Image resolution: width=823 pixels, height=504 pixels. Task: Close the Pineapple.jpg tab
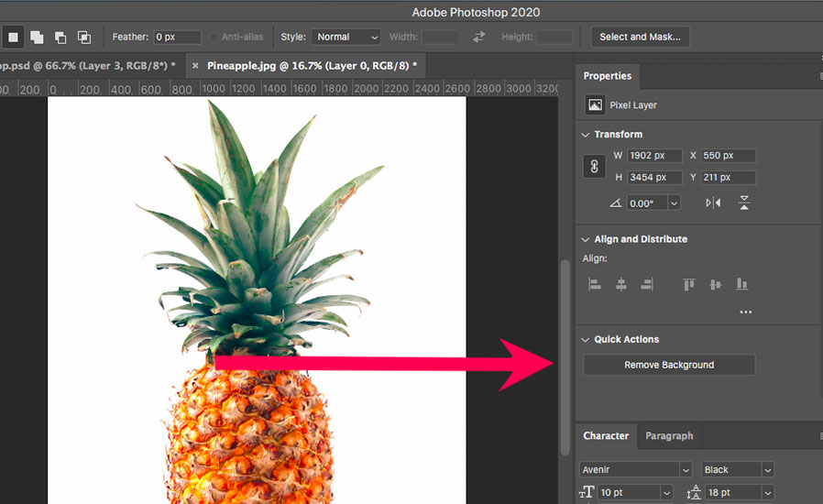(x=195, y=66)
